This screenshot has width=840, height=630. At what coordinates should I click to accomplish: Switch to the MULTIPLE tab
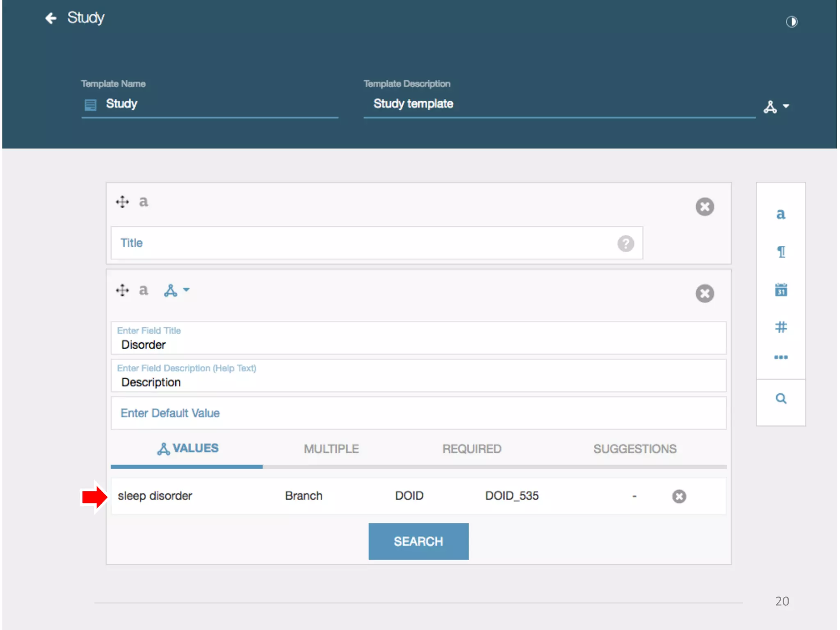tap(331, 449)
